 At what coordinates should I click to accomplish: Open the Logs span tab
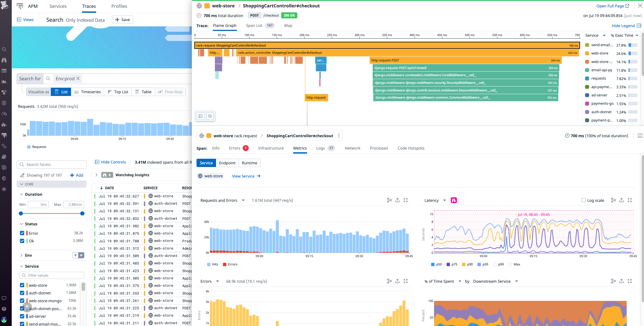[320, 148]
